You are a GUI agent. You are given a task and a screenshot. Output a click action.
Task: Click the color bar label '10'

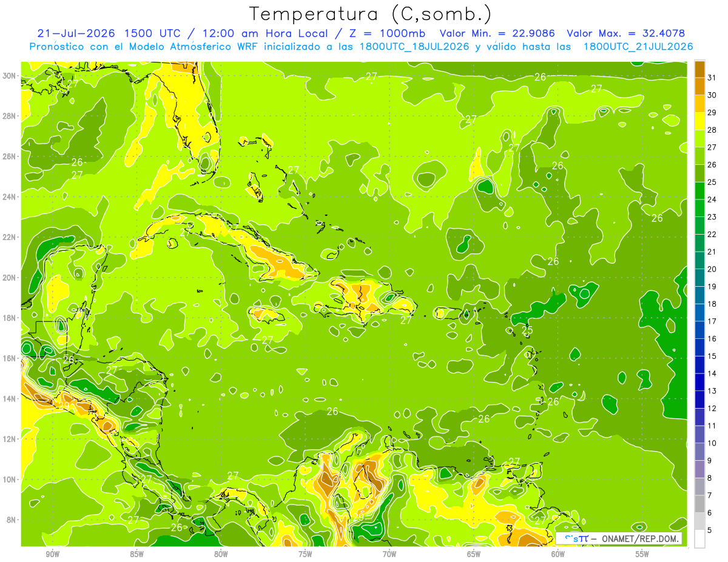pyautogui.click(x=712, y=443)
